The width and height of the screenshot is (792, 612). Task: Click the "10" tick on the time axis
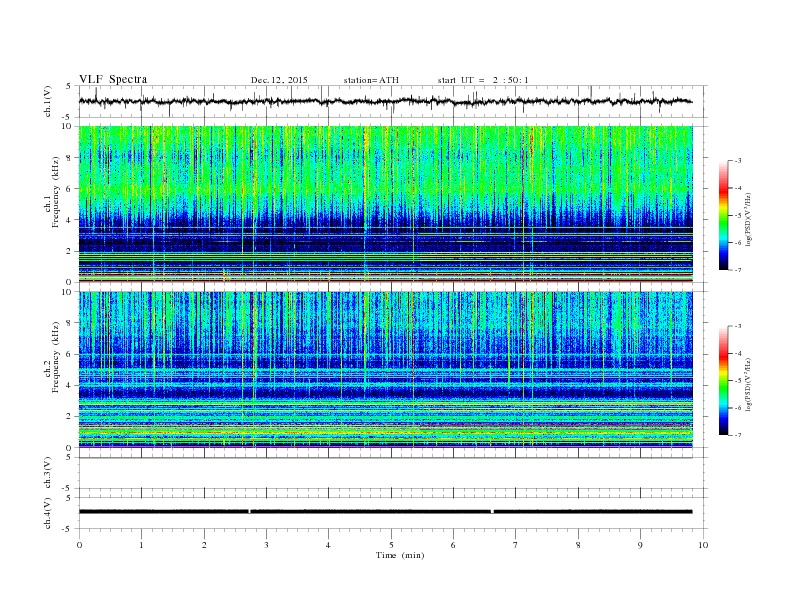703,545
